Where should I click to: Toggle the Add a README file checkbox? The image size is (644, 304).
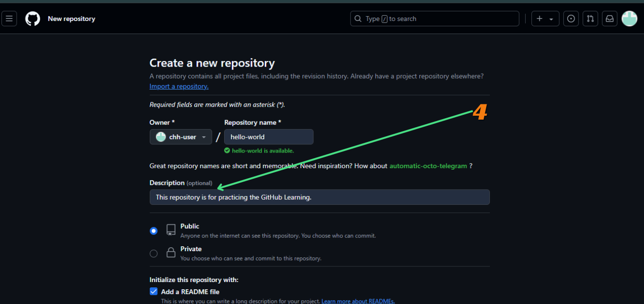point(154,291)
